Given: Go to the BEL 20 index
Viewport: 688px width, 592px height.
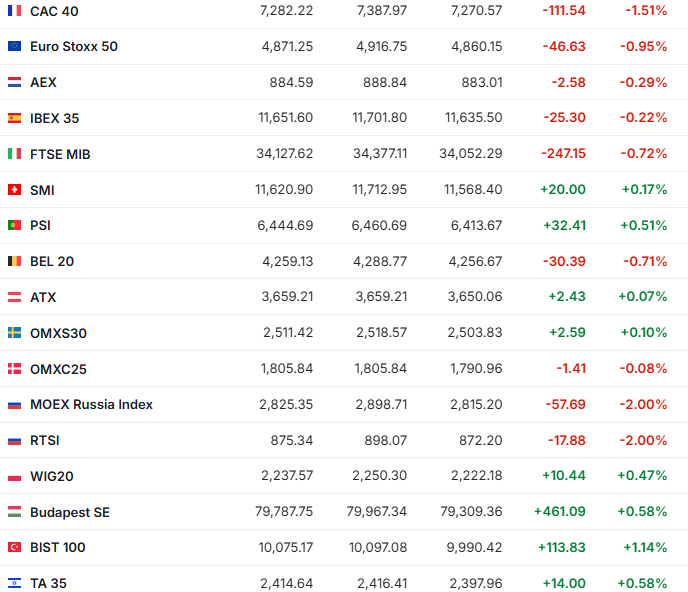Looking at the screenshot, I should coord(52,262).
